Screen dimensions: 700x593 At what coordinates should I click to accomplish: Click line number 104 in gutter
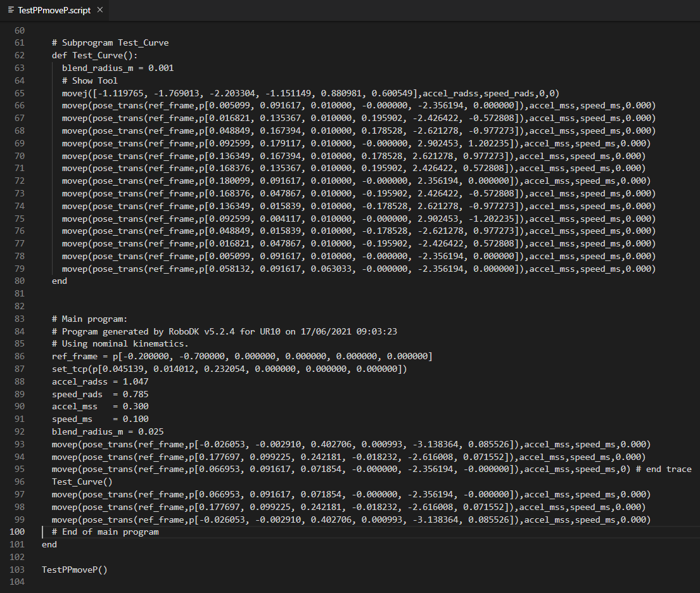click(17, 582)
